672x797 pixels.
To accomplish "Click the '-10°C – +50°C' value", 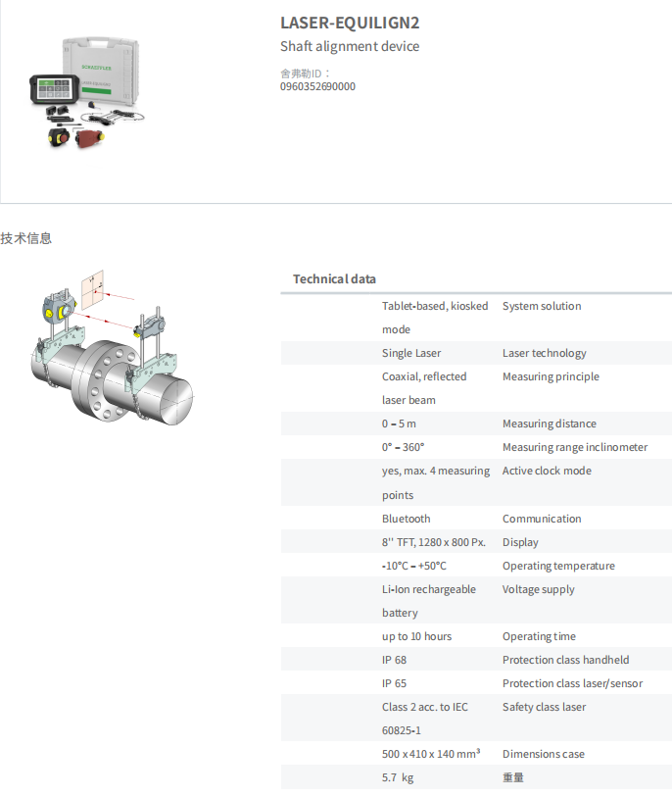I will [414, 566].
